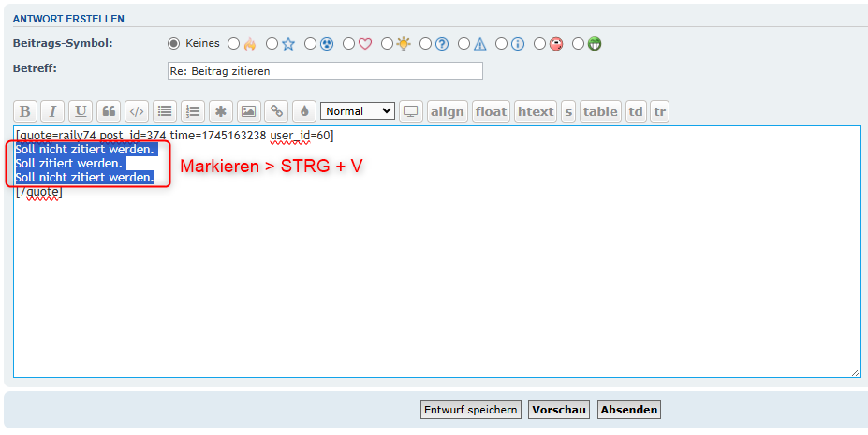Open the 'Normal' font size dropdown

click(x=358, y=111)
